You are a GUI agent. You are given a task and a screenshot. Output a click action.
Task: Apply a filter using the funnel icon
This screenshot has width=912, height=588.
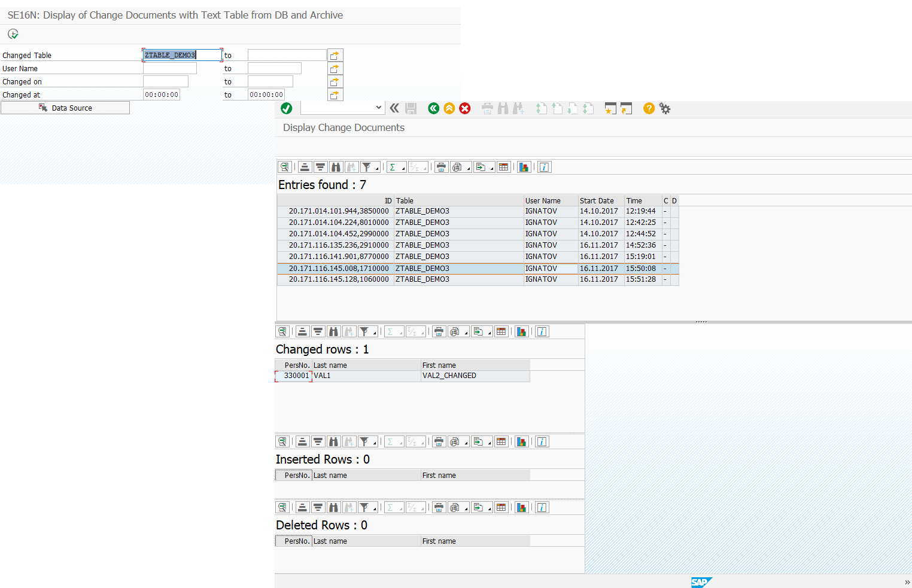click(367, 167)
